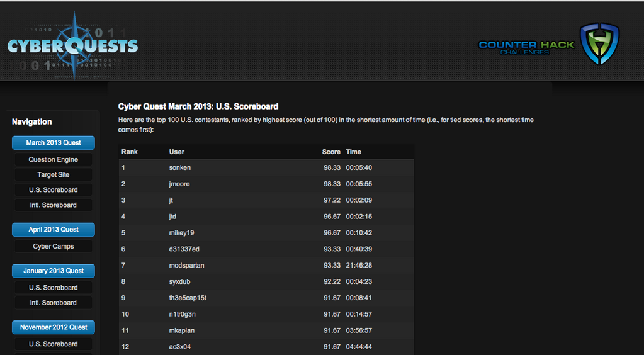The image size is (644, 355).
Task: Click the time 03:56:57 for mkaplan
Action: click(359, 330)
